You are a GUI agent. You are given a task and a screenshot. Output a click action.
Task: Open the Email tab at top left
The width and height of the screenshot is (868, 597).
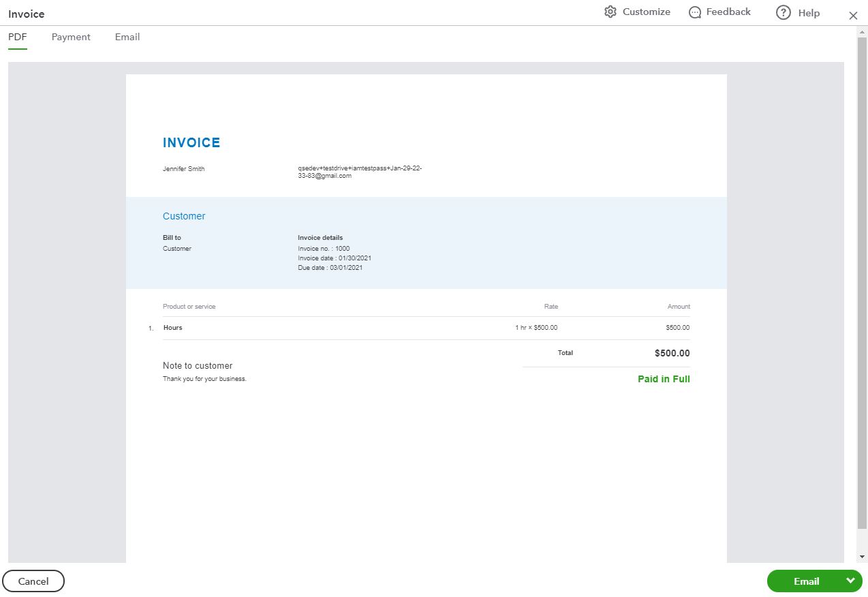tap(127, 37)
